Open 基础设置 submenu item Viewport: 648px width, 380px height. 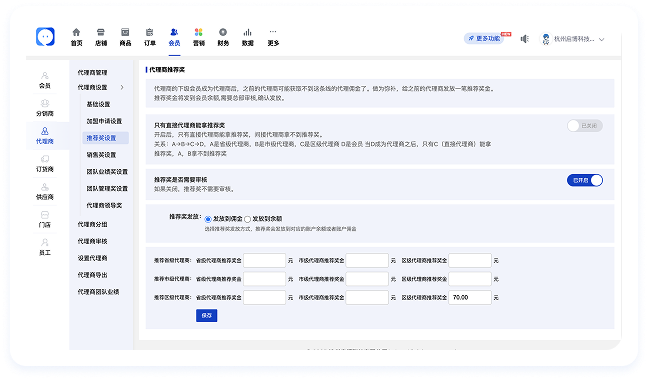(98, 104)
